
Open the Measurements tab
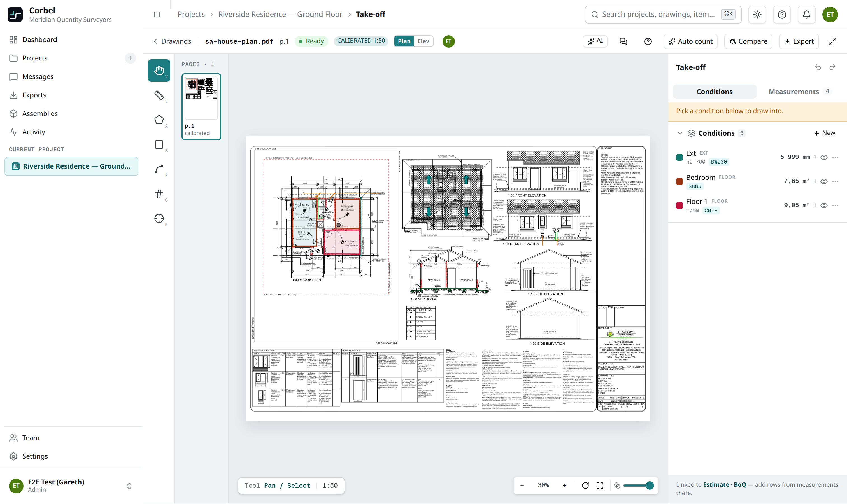coord(799,92)
